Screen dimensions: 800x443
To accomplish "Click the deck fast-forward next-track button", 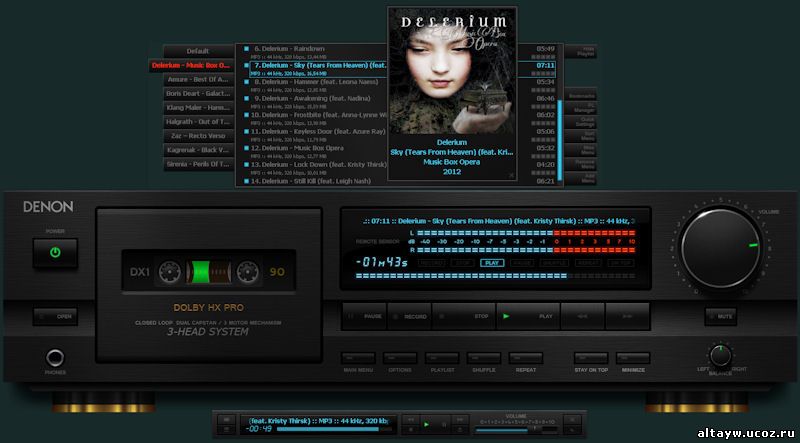I will point(628,316).
